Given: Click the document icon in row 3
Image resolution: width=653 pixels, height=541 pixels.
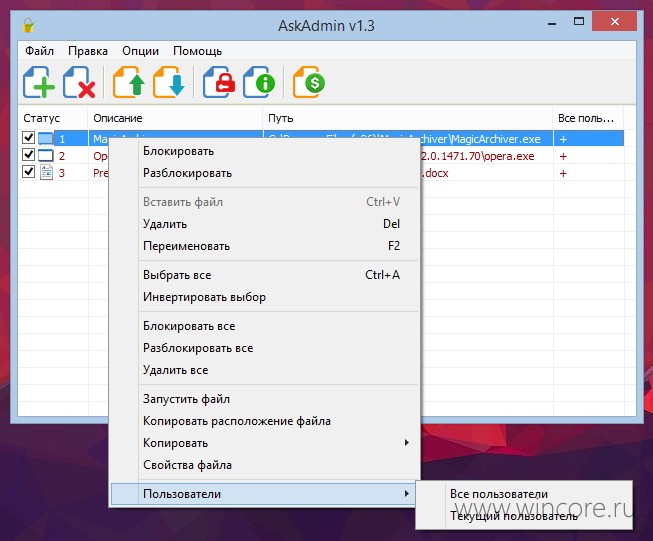Looking at the screenshot, I should click(46, 172).
